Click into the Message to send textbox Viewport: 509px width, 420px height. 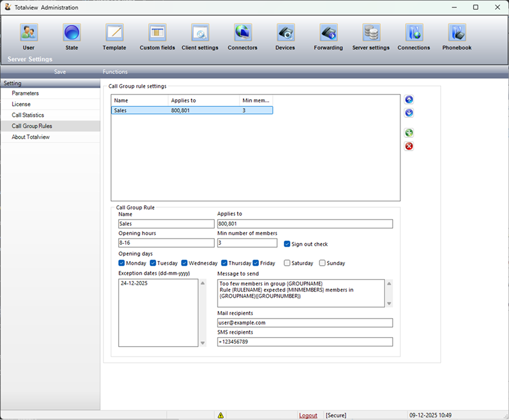[x=301, y=293]
